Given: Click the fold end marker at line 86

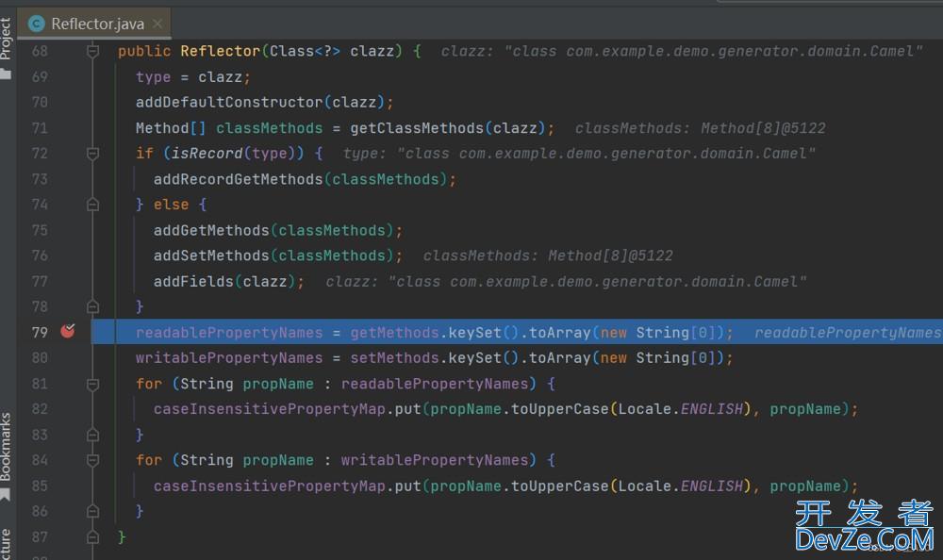Looking at the screenshot, I should tap(92, 511).
